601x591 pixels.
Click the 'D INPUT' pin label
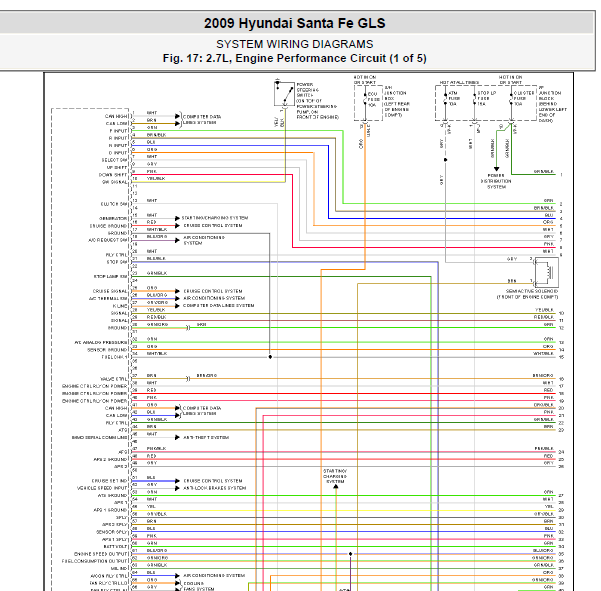(118, 153)
